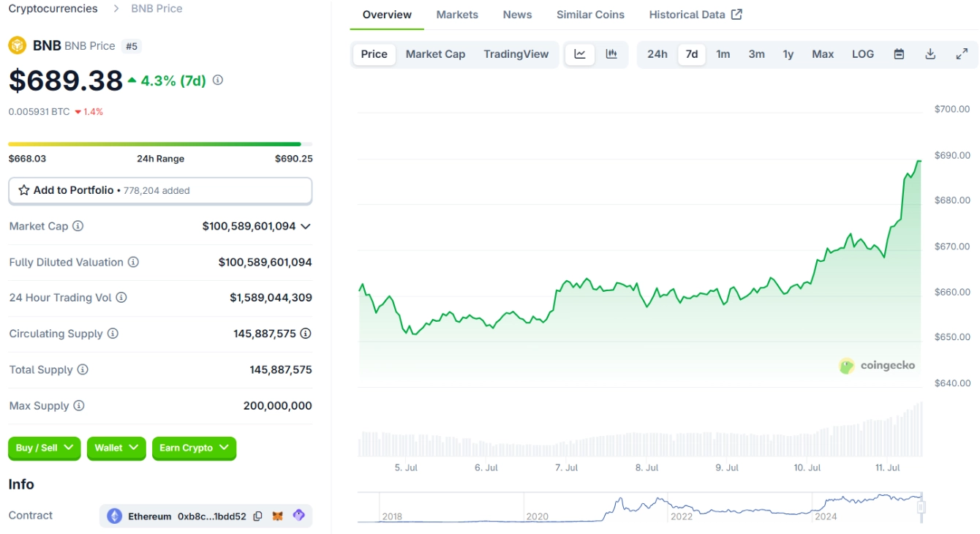Click the 24h Range progress bar
Image resolution: width=980 pixels, height=534 pixels.
[x=160, y=144]
